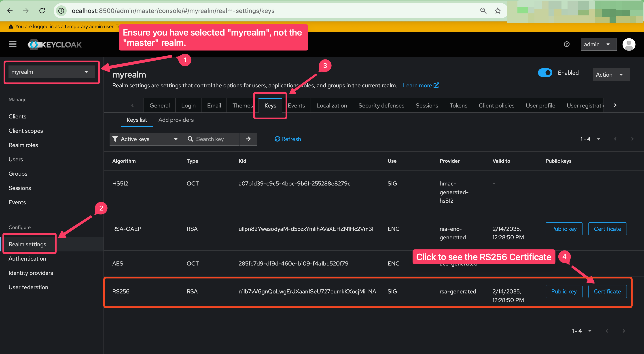
Task: Open the hamburger navigation menu
Action: [13, 44]
